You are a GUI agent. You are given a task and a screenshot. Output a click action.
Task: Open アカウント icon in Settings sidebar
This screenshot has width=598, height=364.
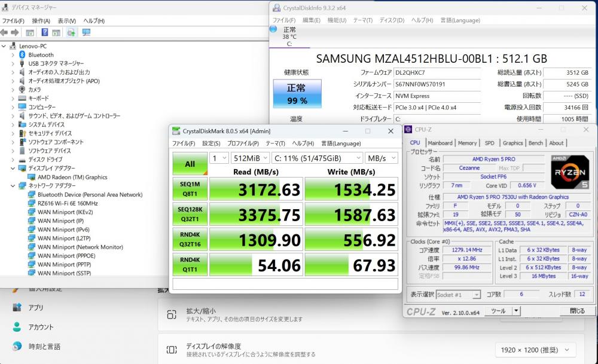tap(17, 327)
